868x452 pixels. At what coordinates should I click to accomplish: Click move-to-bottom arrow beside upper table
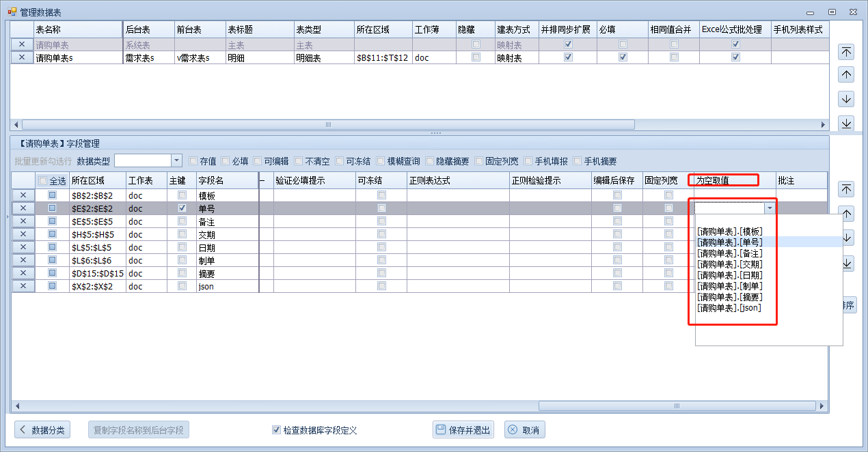pos(846,123)
